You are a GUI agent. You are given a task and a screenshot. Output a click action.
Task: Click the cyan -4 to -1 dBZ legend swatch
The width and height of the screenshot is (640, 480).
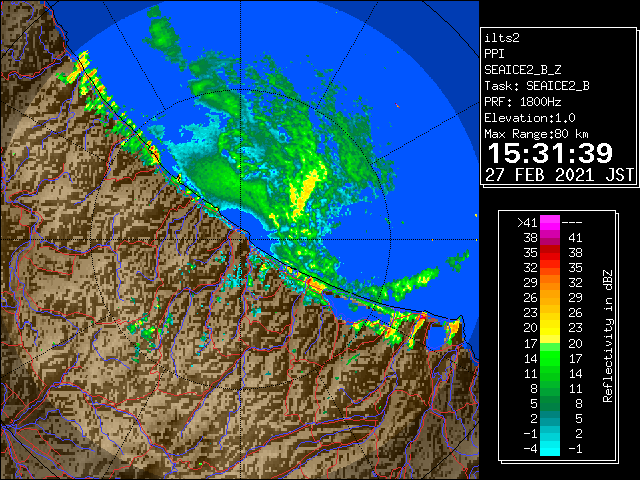point(550,448)
